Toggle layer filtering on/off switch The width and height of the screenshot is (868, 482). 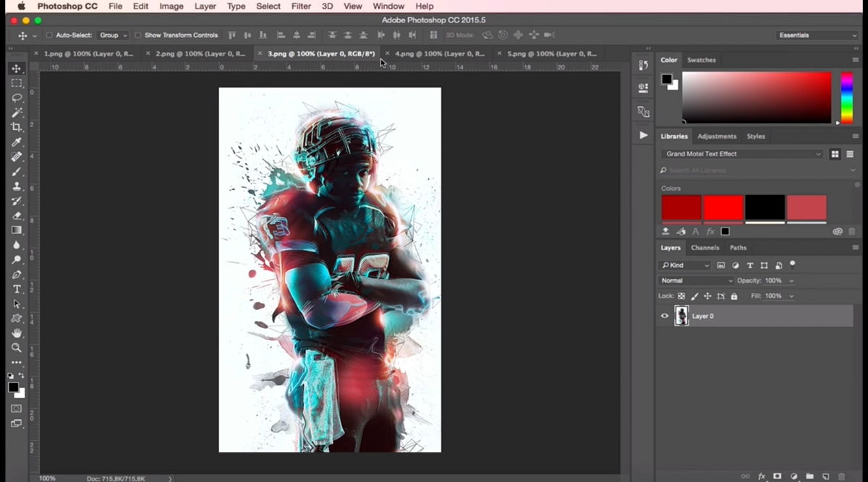793,264
